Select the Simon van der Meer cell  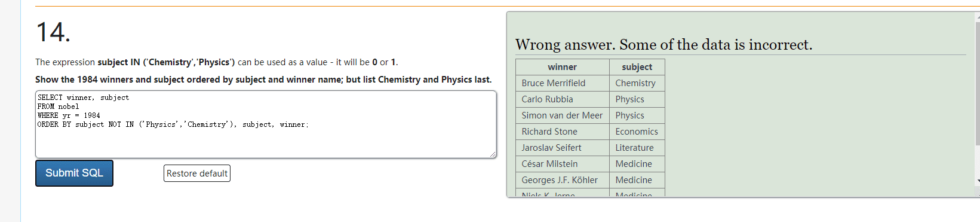click(x=563, y=115)
